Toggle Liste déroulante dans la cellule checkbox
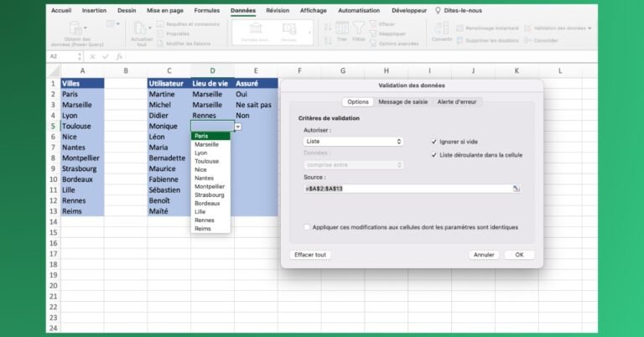 pos(434,155)
